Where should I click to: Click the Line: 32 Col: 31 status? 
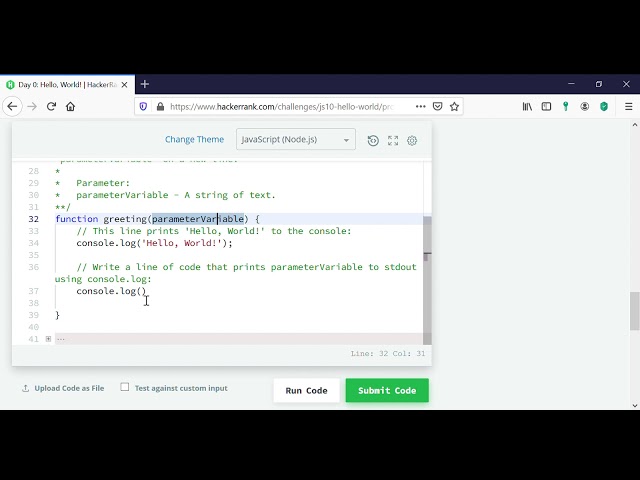[x=388, y=353]
